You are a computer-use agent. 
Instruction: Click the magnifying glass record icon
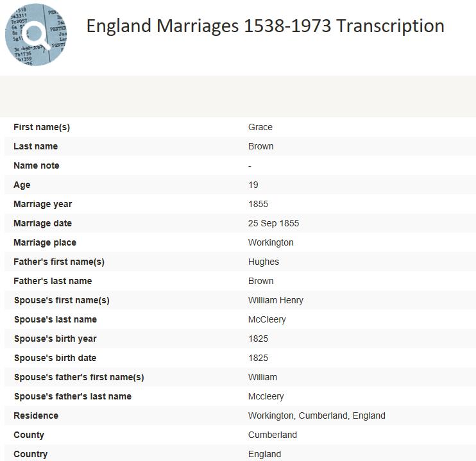(36, 34)
